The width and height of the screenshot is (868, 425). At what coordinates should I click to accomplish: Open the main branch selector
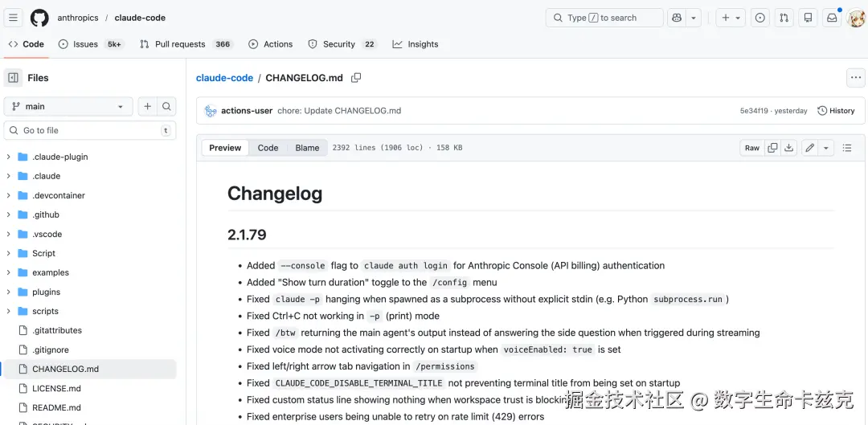[68, 106]
